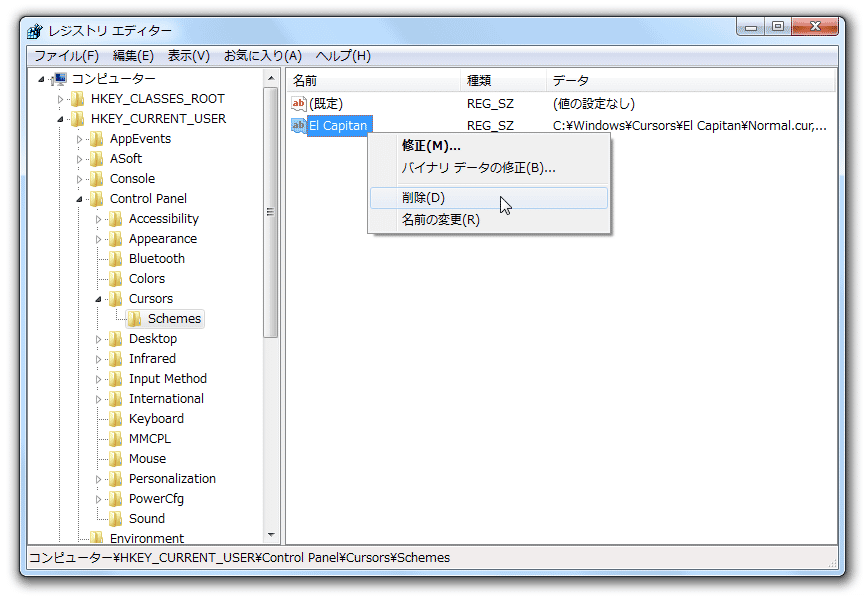
Task: Choose 修正(M)... from context menu
Action: coord(489,146)
